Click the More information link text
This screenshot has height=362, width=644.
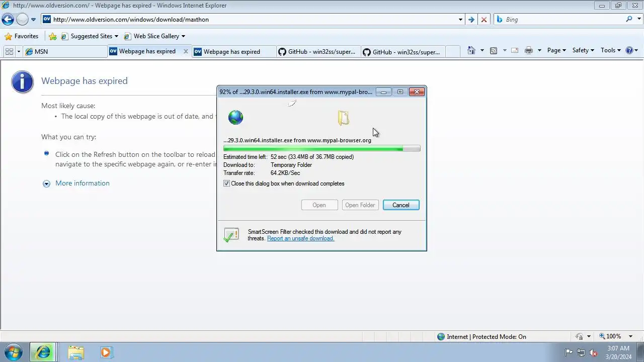click(83, 183)
